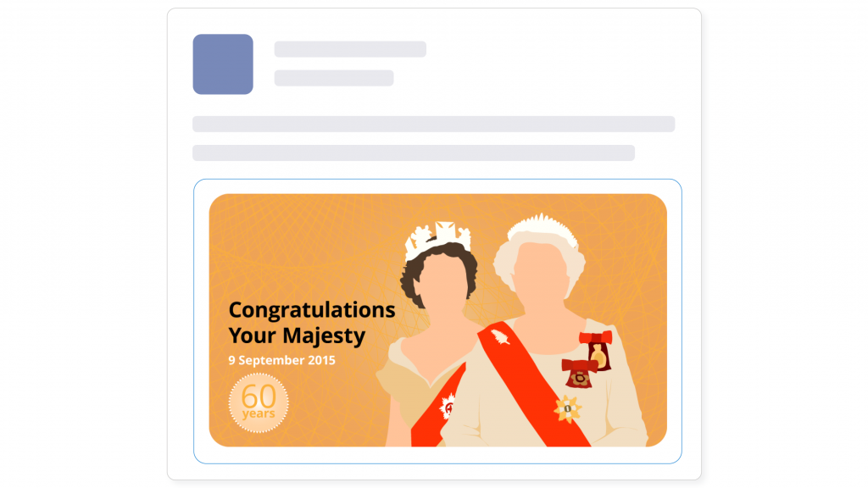Click the gold star brooch on the sash
The width and height of the screenshot is (868, 488).
(x=567, y=409)
